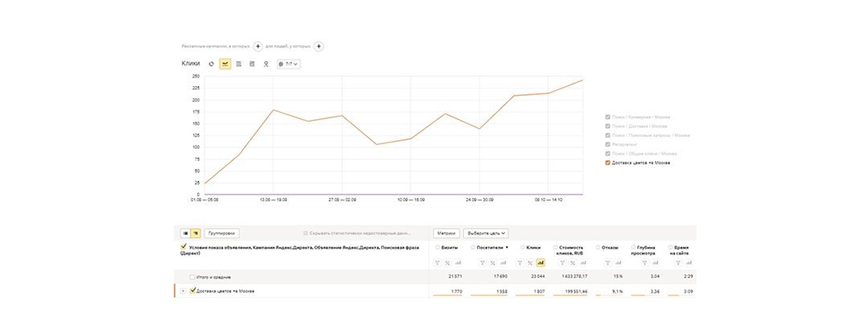
Task: Toggle the Доставка цветов legend checkbox
Action: point(607,163)
